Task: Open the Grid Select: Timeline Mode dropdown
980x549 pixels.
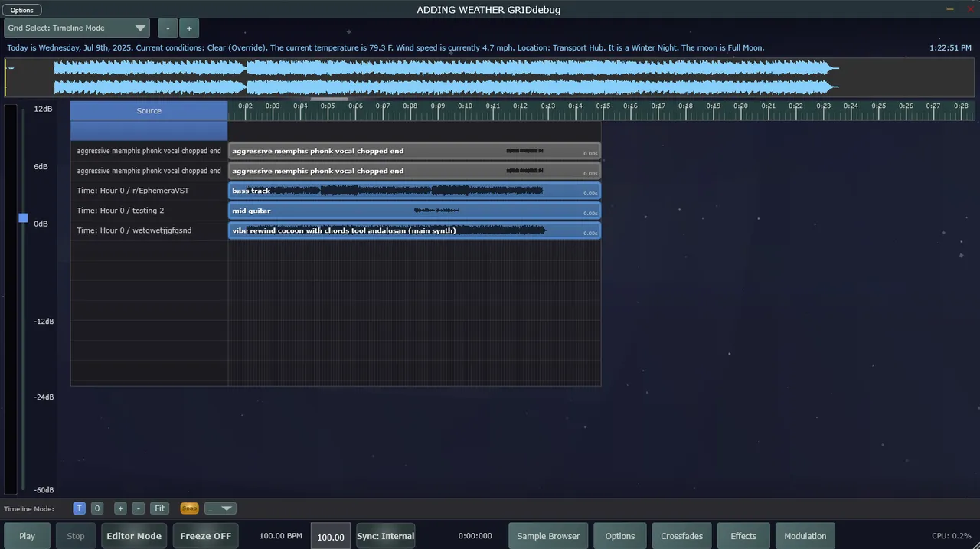Action: coord(77,28)
